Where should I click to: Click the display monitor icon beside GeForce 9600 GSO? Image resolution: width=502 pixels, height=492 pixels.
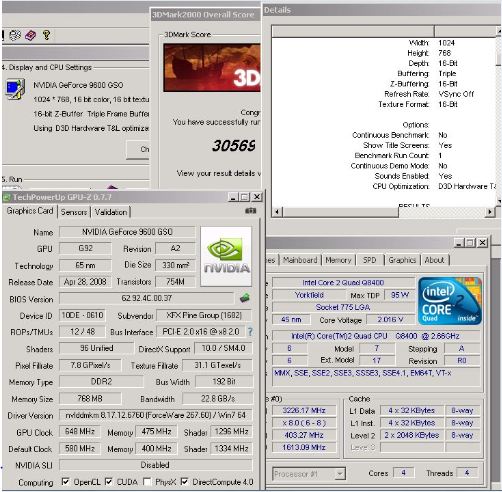(15, 89)
